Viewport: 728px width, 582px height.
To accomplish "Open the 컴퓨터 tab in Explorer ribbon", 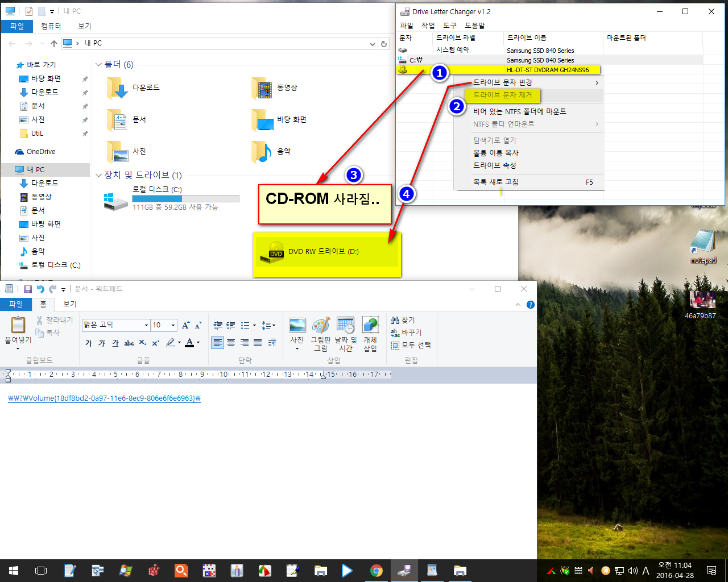I will click(x=51, y=26).
